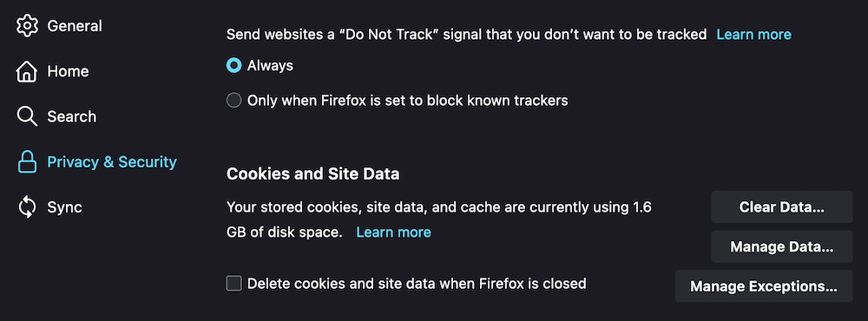
Task: Open Learn more about disk space usage
Action: point(393,232)
